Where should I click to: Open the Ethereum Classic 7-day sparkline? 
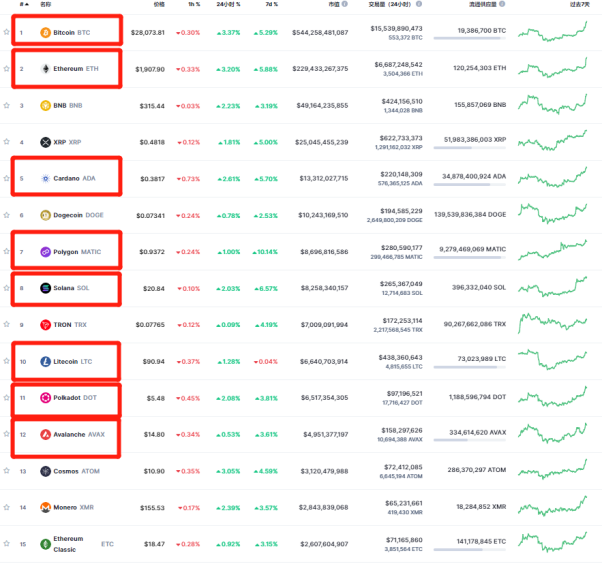552,542
